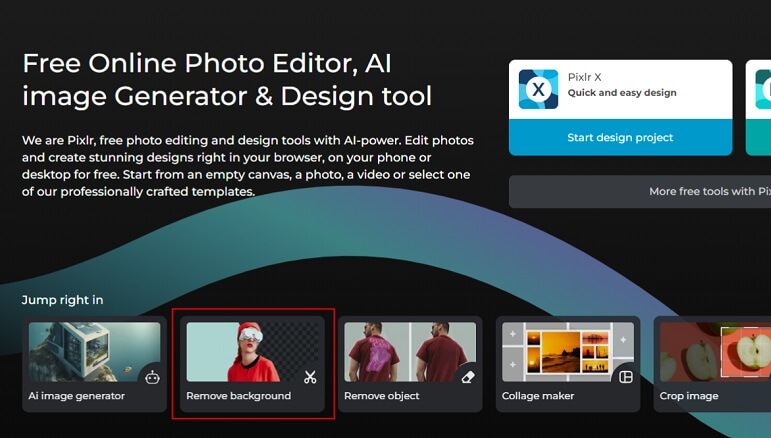Click the Free Online Photo Editor headline
The height and width of the screenshot is (438, 771).
[x=227, y=79]
